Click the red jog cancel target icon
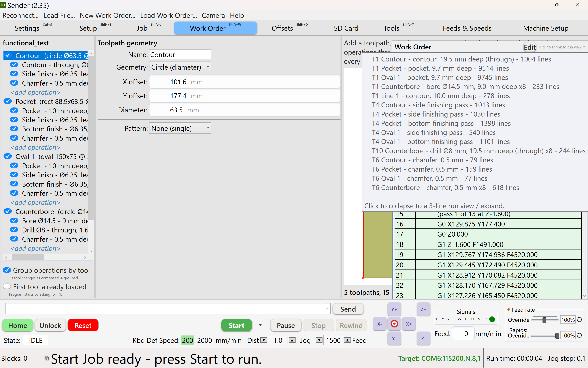The image size is (588, 368). click(x=394, y=324)
